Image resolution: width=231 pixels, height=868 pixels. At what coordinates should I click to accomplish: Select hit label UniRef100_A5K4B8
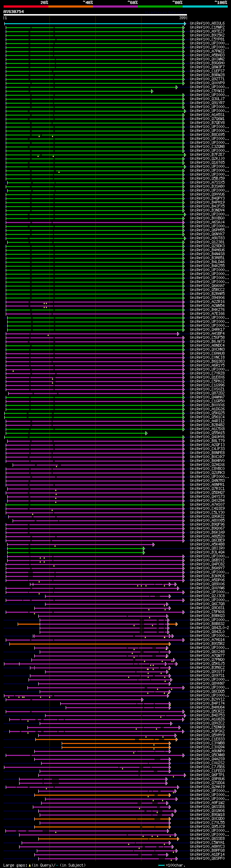[x=207, y=544]
